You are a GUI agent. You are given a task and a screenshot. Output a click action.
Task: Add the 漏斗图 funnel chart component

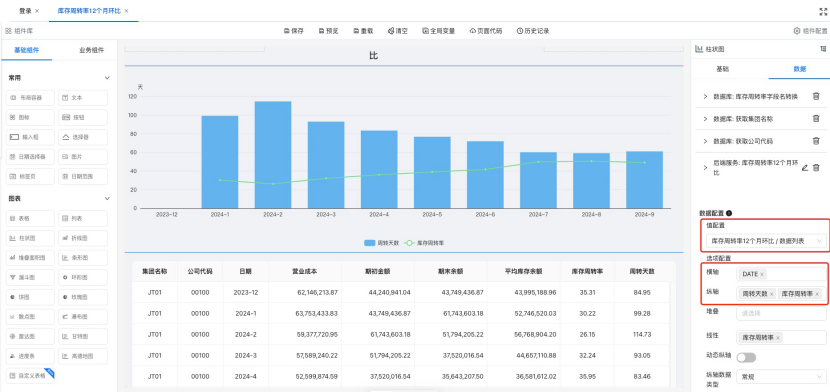[30, 277]
